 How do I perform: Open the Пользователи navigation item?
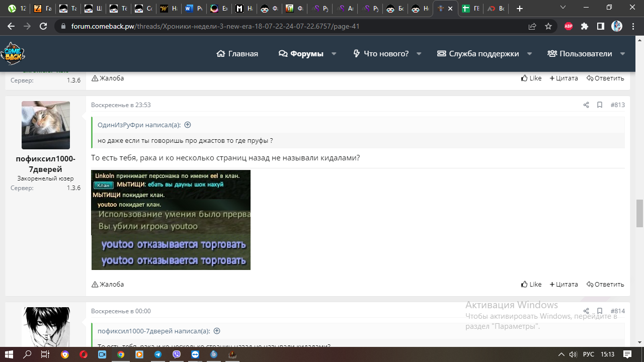[580, 54]
